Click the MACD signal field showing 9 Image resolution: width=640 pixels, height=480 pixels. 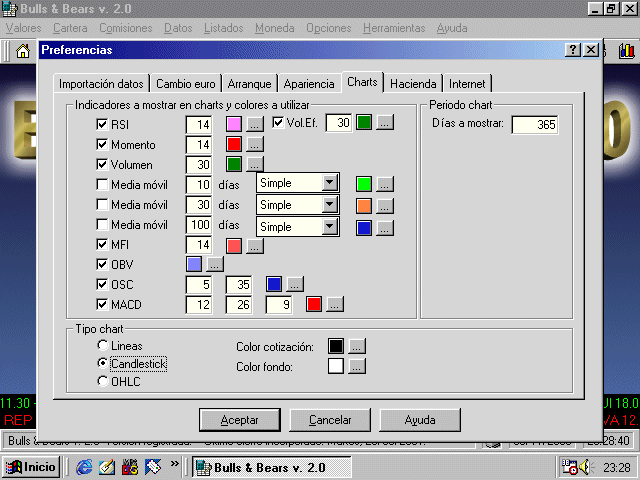(279, 304)
